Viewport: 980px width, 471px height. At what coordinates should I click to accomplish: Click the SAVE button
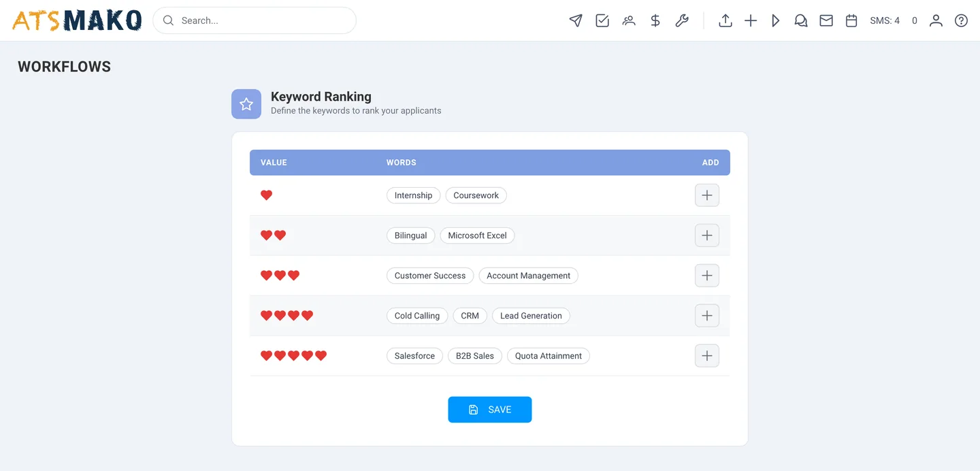tap(490, 410)
